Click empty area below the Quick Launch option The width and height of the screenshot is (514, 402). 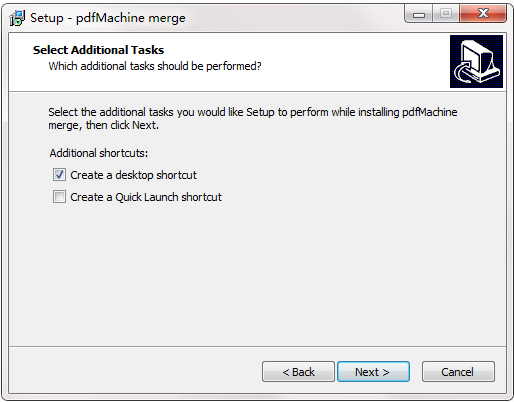[x=257, y=273]
